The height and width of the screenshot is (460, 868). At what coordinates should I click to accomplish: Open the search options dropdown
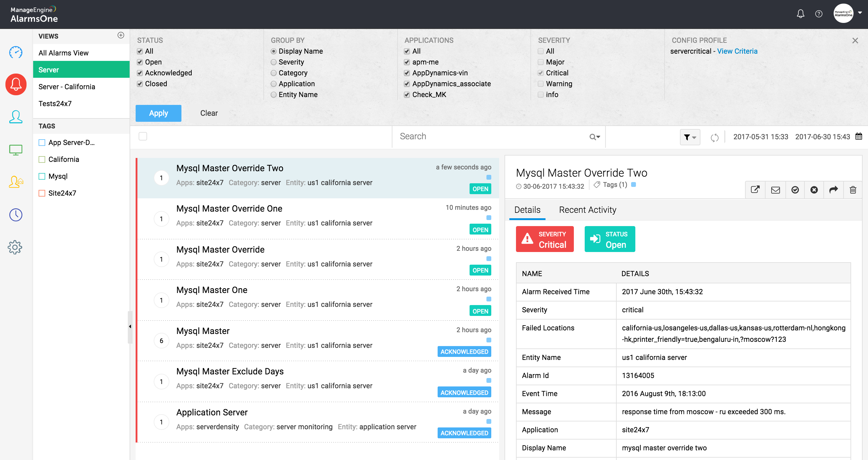point(595,137)
